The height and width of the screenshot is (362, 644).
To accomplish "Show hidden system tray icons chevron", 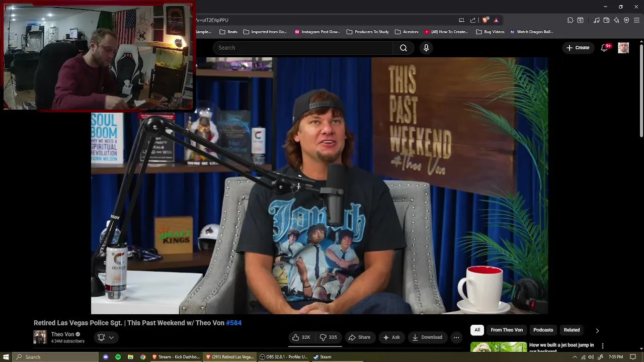I will [575, 357].
